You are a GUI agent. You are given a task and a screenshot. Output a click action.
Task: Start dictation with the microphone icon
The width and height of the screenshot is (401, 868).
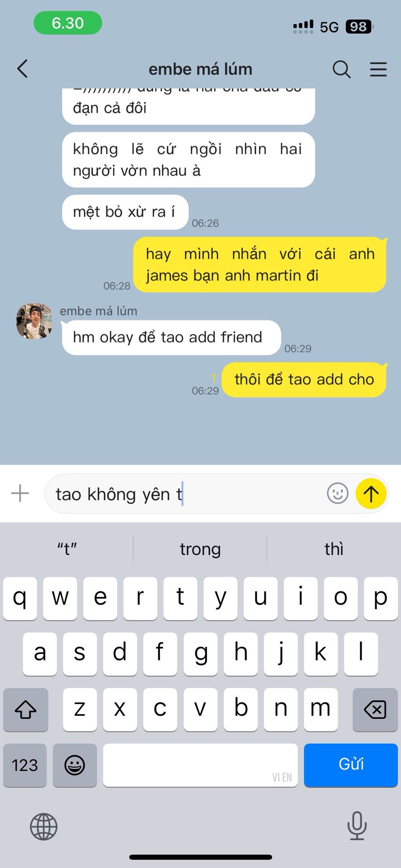tap(357, 826)
